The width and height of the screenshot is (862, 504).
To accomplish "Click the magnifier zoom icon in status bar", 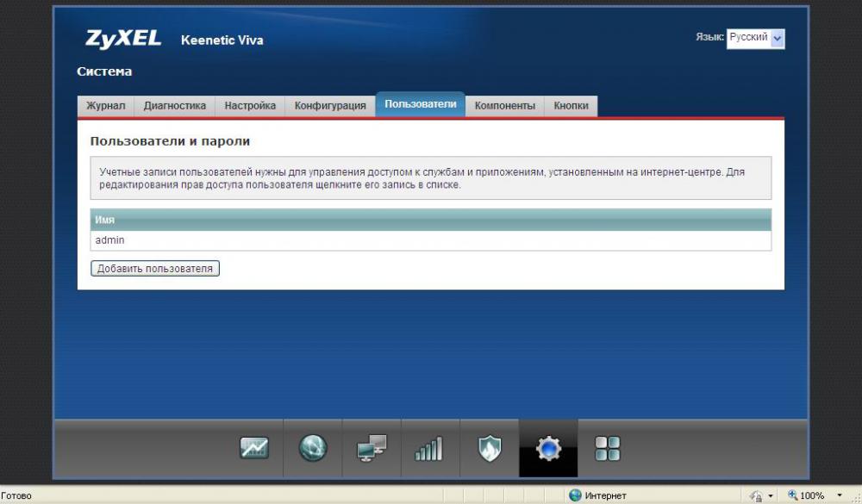I will pos(793,495).
